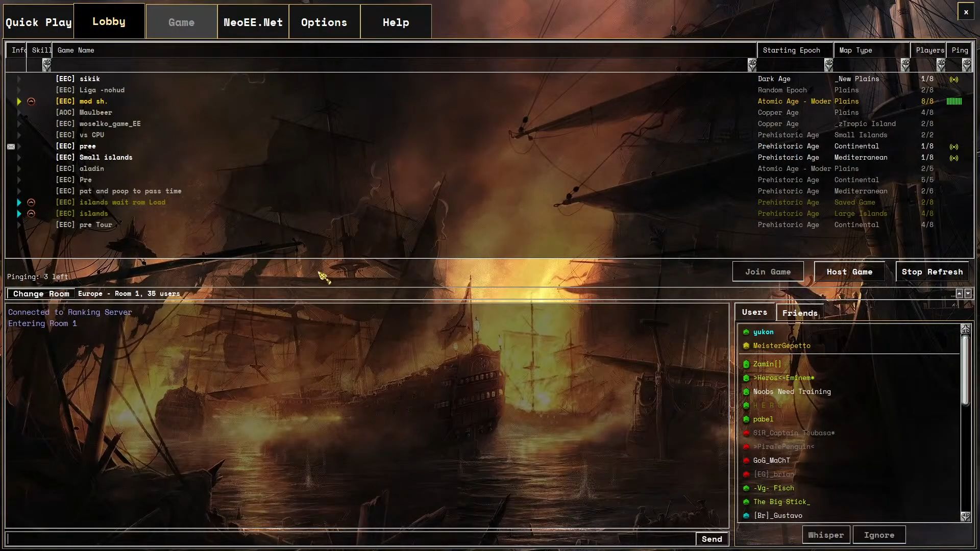Sort list by Game Name column header
Screen dimensions: 980x551
[x=404, y=50]
